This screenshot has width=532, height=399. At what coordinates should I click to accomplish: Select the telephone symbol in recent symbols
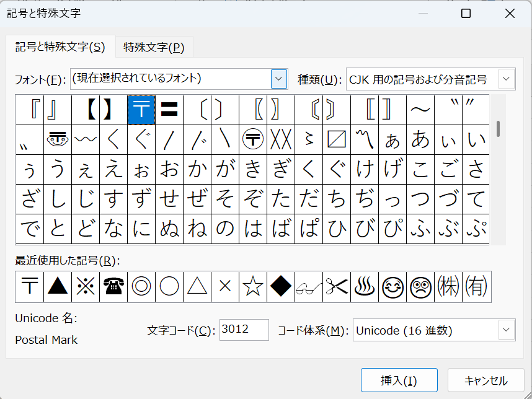113,286
